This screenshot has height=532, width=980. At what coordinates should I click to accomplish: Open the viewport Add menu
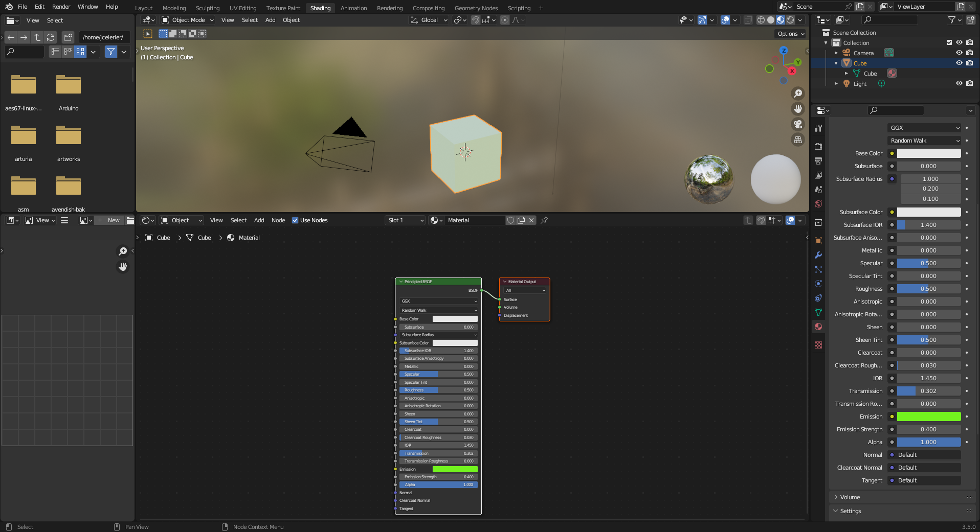tap(270, 20)
